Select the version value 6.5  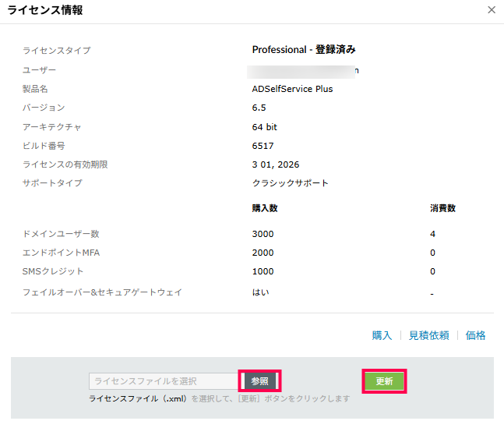click(x=259, y=108)
